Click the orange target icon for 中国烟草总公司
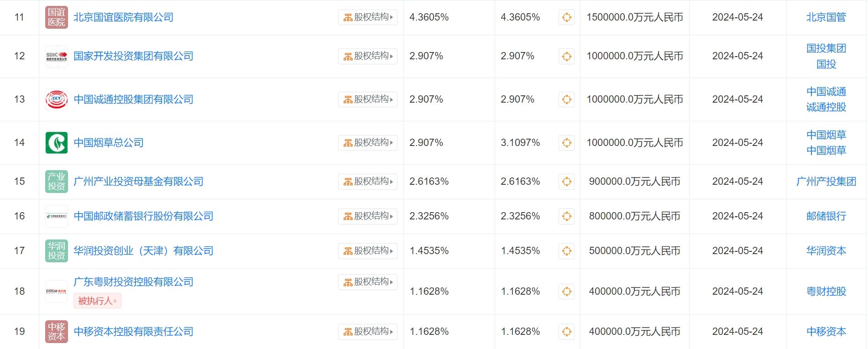This screenshot has height=349, width=868. pos(566,143)
